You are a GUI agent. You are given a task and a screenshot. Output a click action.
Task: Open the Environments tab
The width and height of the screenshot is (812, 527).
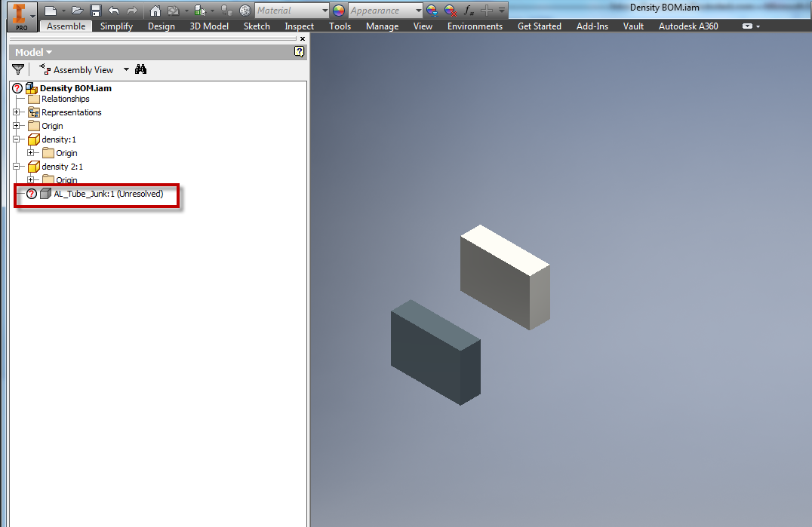click(475, 26)
